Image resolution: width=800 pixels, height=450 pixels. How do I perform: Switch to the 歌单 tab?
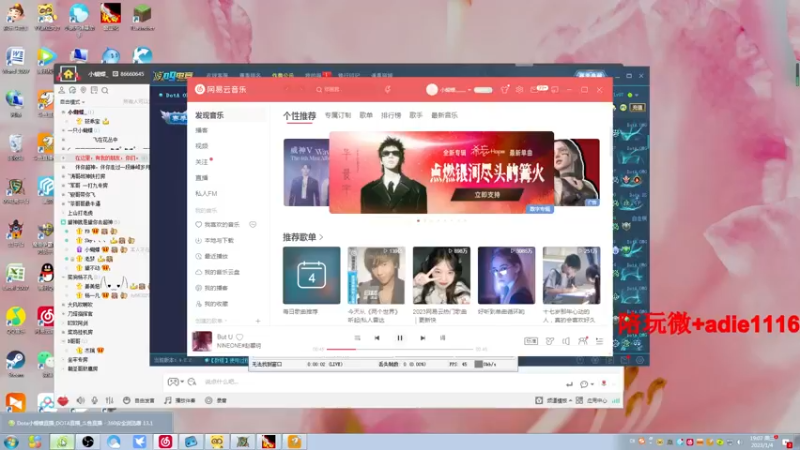coord(366,115)
